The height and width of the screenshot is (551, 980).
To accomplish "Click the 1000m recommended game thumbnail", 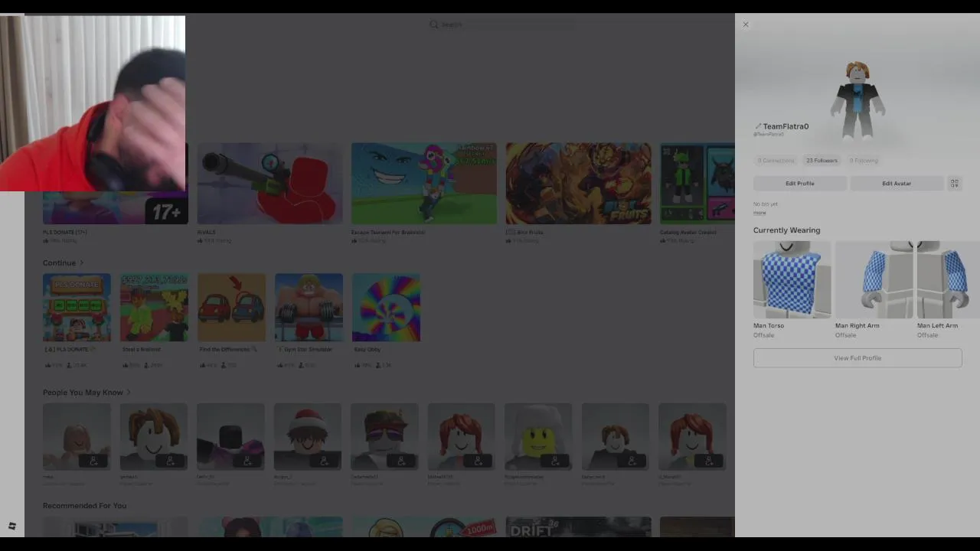I will pyautogui.click(x=424, y=527).
